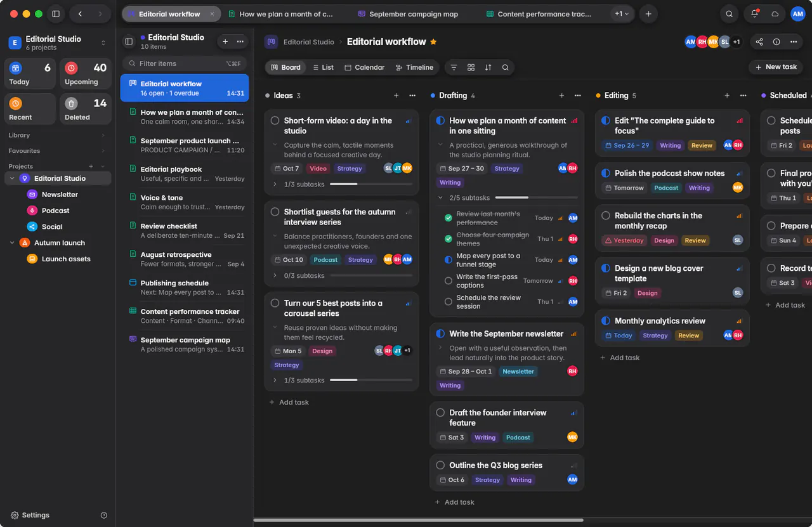Complete the "Schedule the review session" subtask
Screen dimensions: 812x527
[x=449, y=302]
